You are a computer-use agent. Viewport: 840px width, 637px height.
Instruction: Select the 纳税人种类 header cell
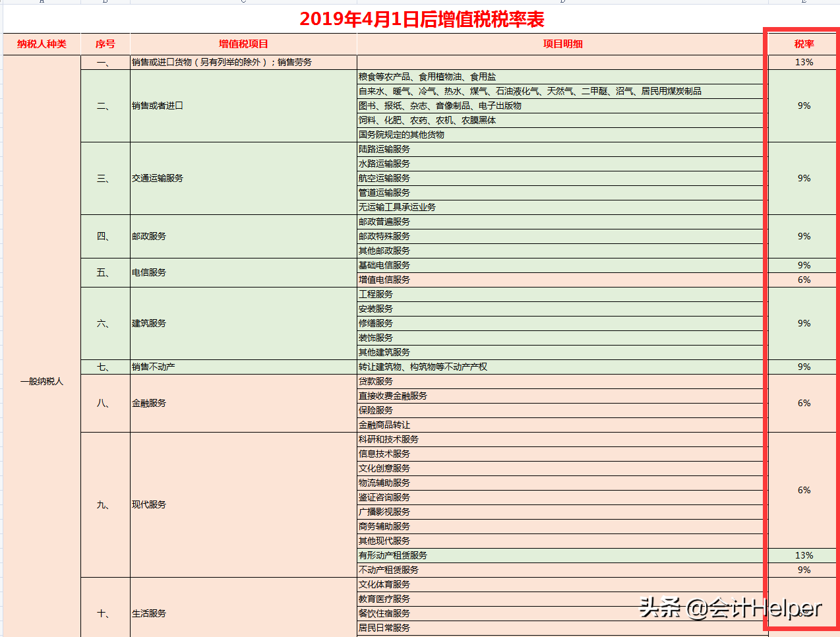[x=41, y=44]
